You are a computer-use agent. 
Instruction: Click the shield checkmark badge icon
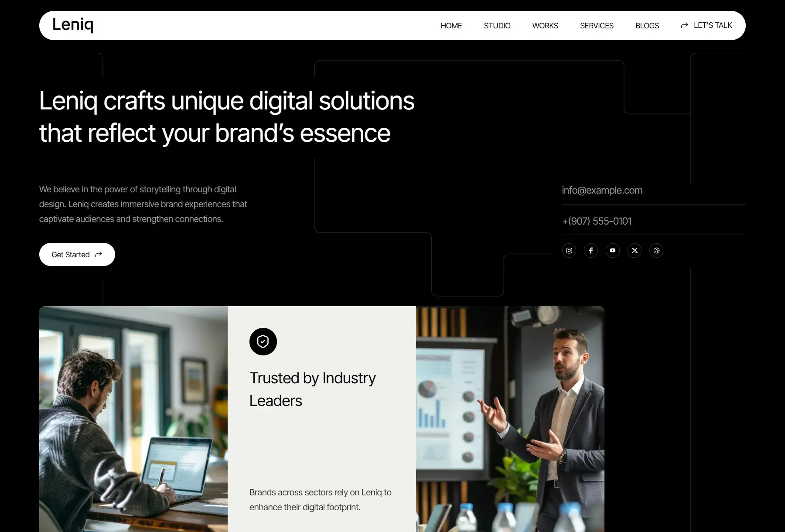click(x=263, y=341)
